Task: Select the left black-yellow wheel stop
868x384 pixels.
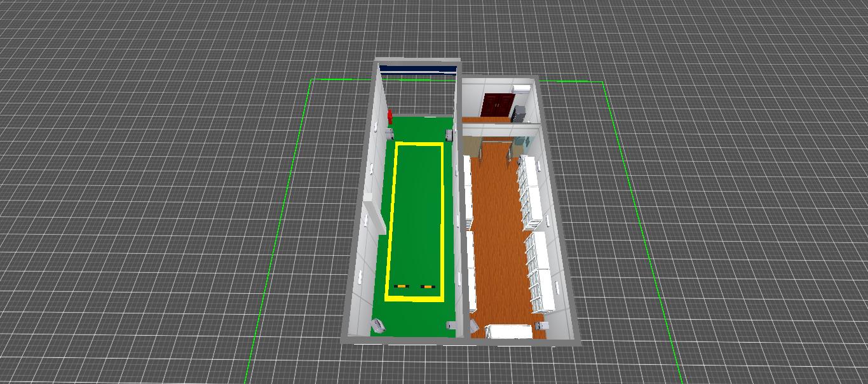Action: click(x=400, y=287)
